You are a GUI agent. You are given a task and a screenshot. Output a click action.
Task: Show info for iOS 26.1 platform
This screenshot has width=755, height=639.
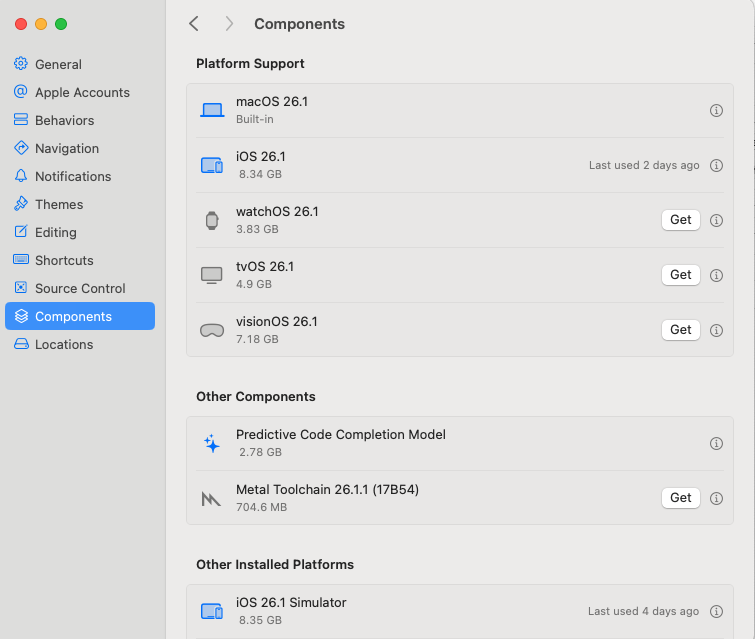click(x=716, y=165)
